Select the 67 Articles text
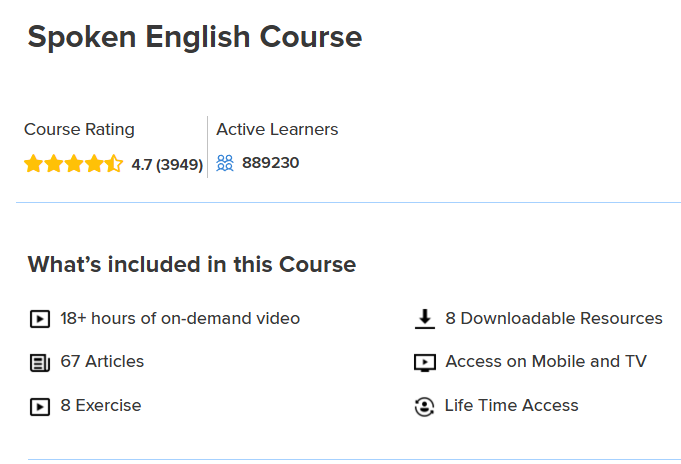The height and width of the screenshot is (464, 681). tap(102, 362)
